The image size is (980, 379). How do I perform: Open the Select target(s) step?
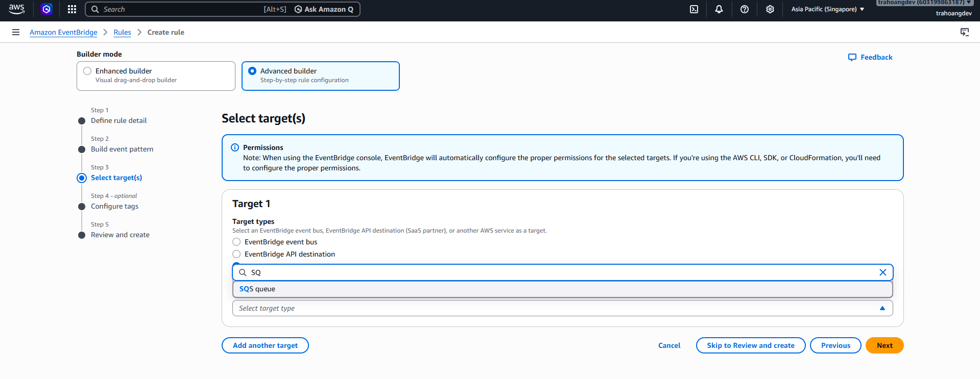point(116,178)
